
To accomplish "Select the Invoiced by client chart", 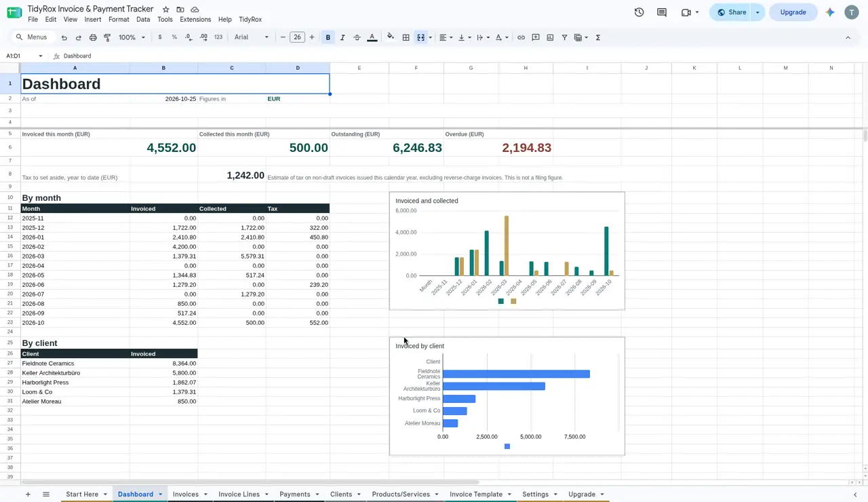I will 507,396.
